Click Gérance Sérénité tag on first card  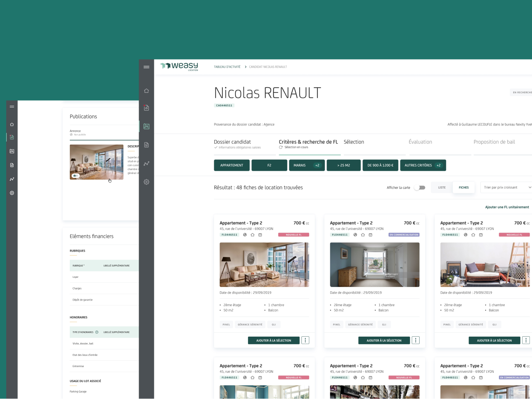coord(250,324)
